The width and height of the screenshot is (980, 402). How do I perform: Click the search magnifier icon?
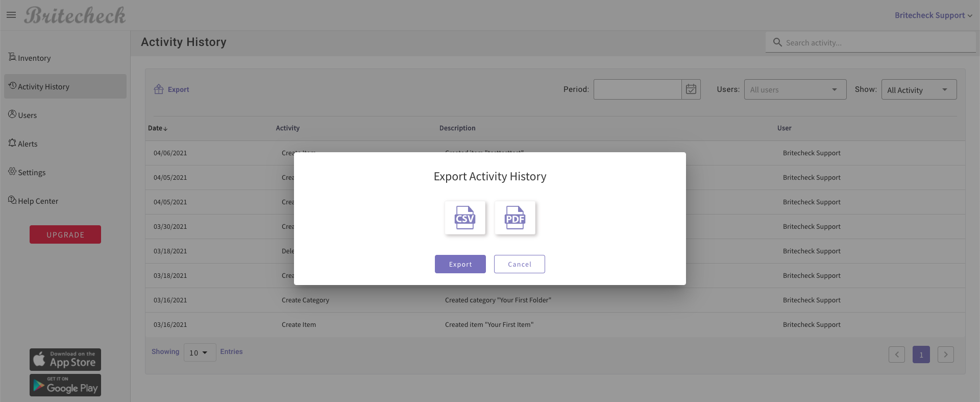coord(777,42)
